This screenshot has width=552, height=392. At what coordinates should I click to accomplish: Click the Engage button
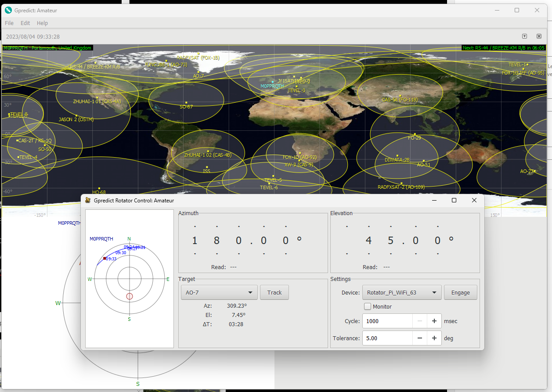pyautogui.click(x=460, y=292)
